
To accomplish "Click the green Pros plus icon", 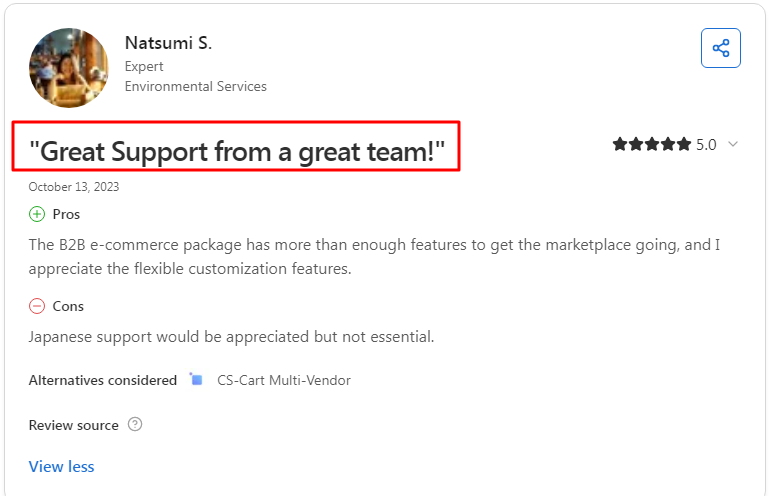I will tap(37, 214).
